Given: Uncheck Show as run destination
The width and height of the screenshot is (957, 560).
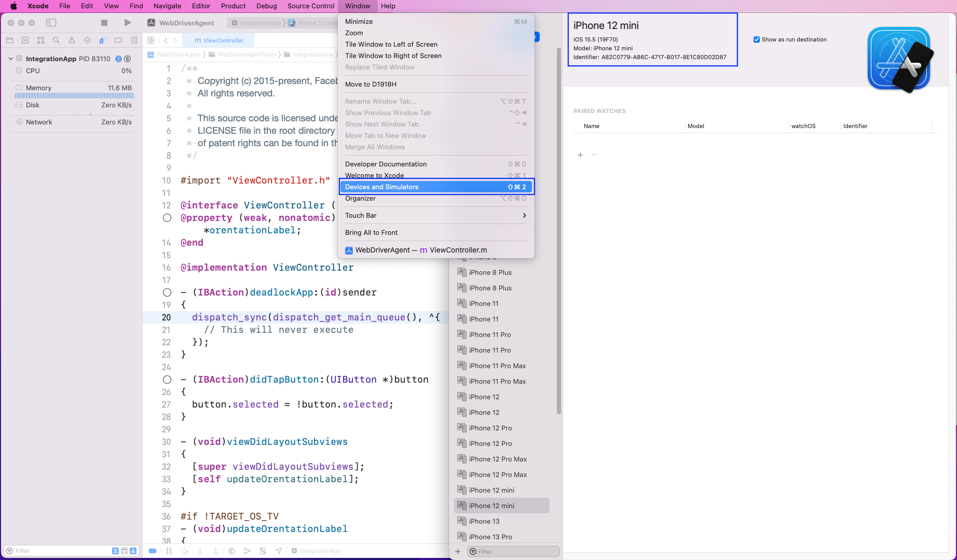Looking at the screenshot, I should coord(757,39).
